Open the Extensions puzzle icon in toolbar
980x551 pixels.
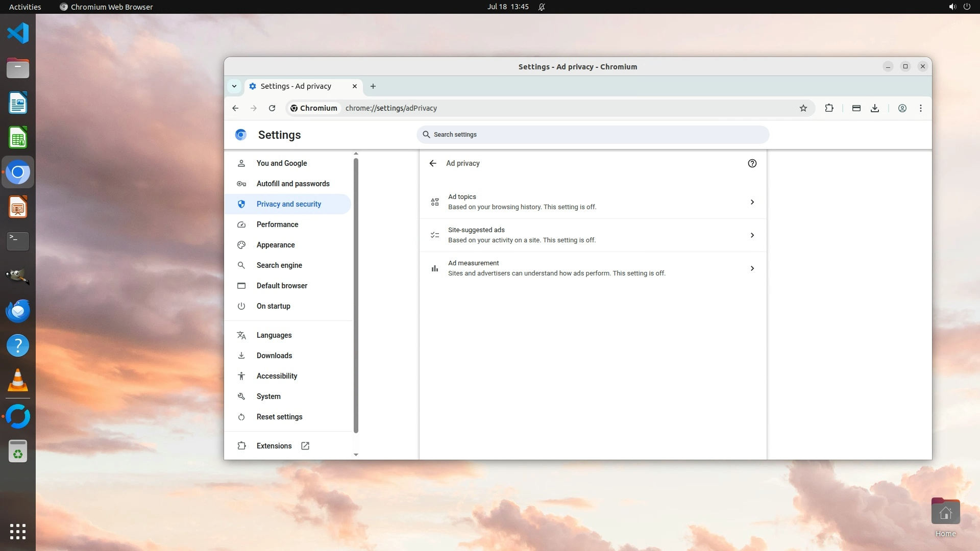tap(829, 108)
